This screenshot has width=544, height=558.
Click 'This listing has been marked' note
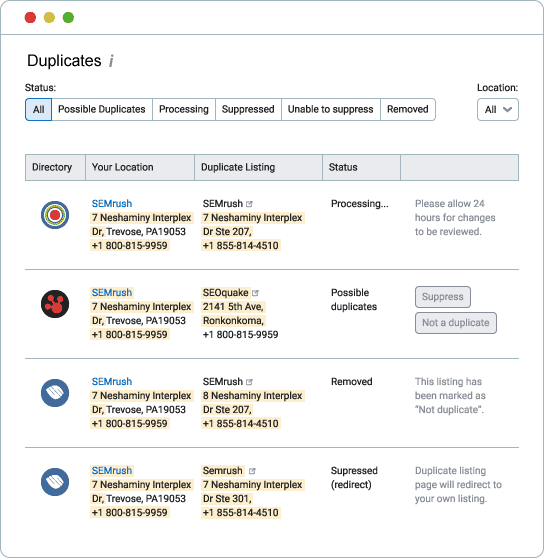coord(450,396)
